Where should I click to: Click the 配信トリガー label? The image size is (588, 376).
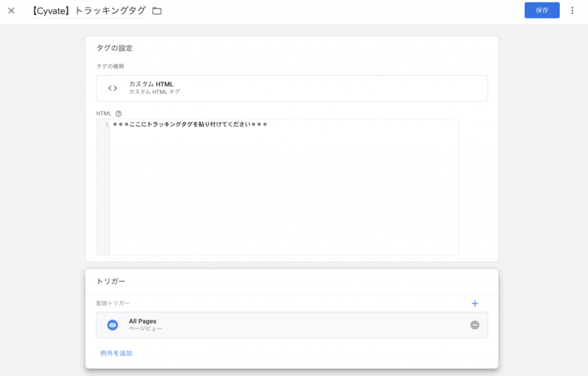pos(113,303)
